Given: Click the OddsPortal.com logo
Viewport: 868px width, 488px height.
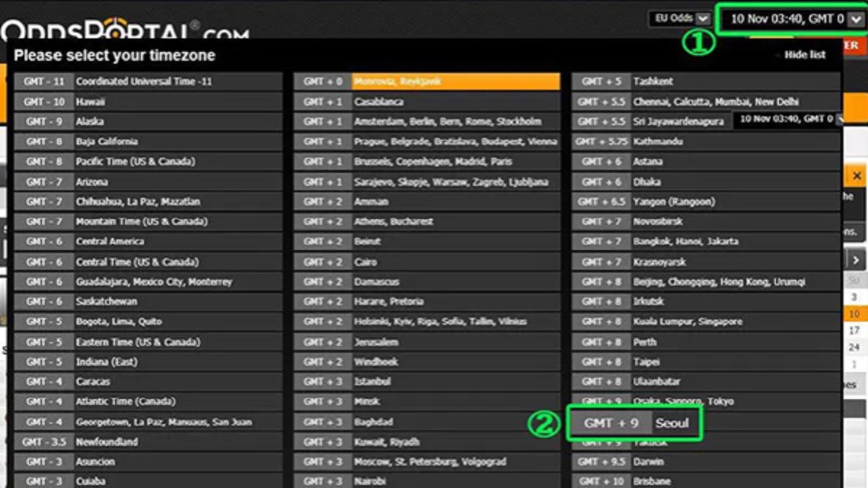Looking at the screenshot, I should (123, 30).
